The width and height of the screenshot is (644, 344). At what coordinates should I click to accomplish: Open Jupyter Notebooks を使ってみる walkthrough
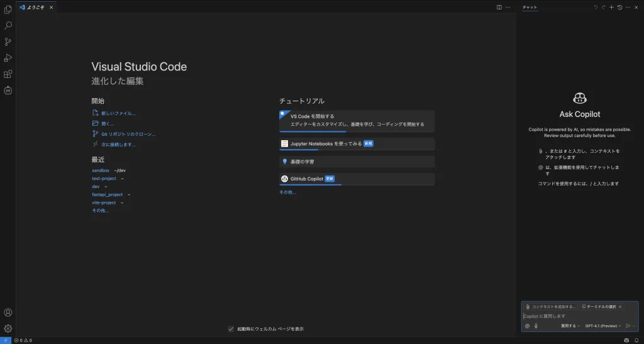point(357,144)
